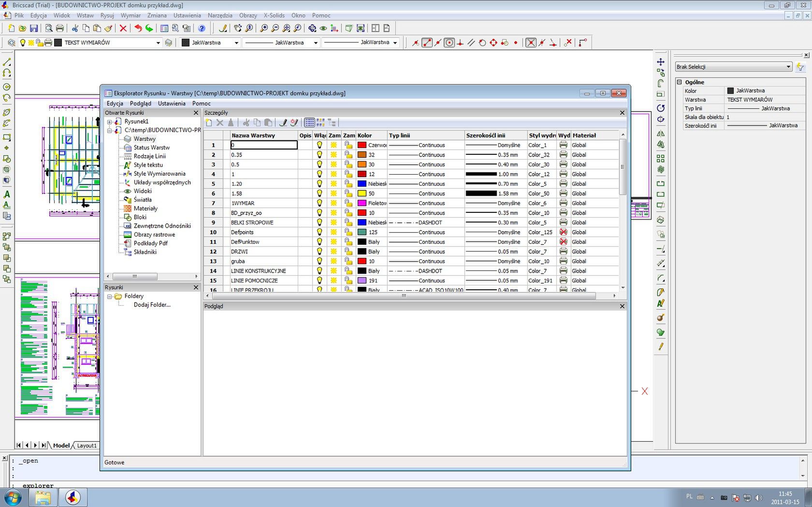
Task: Click the Save drawing icon in main toolbar
Action: 34,28
